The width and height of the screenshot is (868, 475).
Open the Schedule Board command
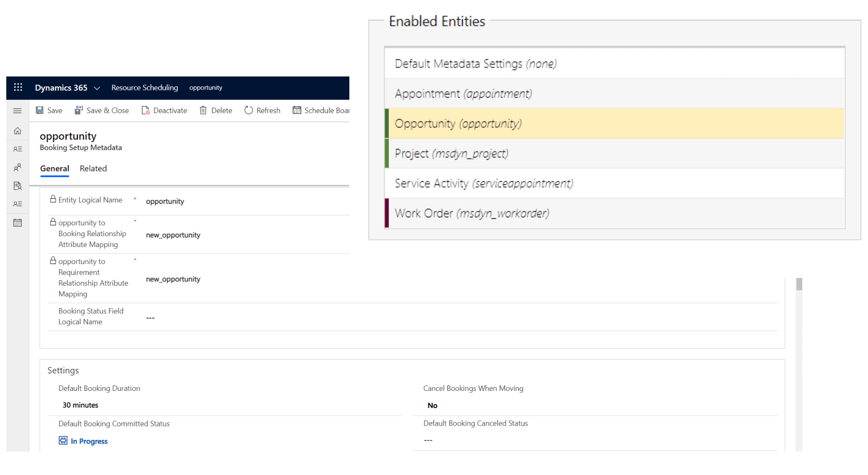(321, 110)
